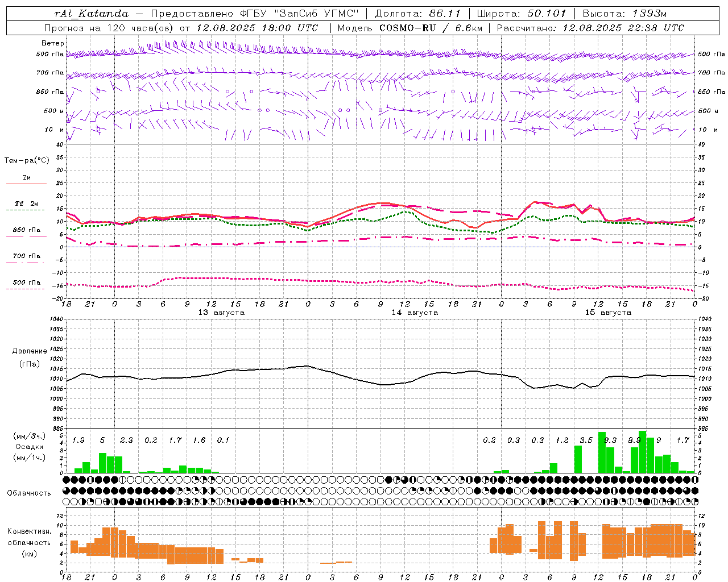728x582 pixels.
Task: Click the computed time 12.08.2025 22:38 UTC
Action: (623, 28)
